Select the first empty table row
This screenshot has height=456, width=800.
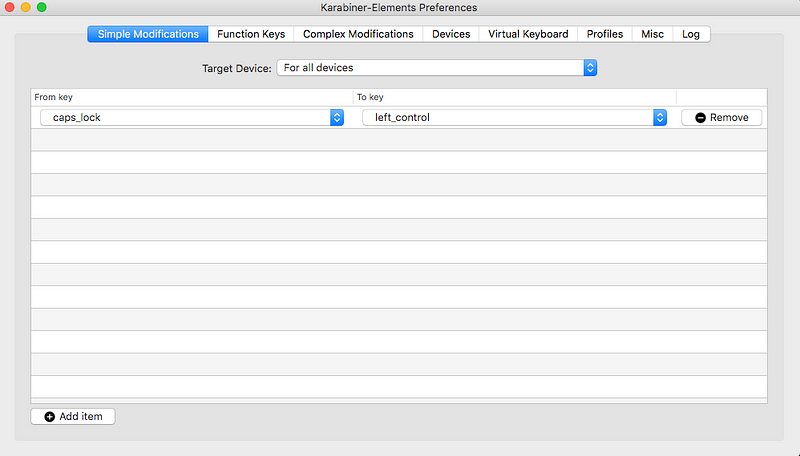tap(399, 140)
